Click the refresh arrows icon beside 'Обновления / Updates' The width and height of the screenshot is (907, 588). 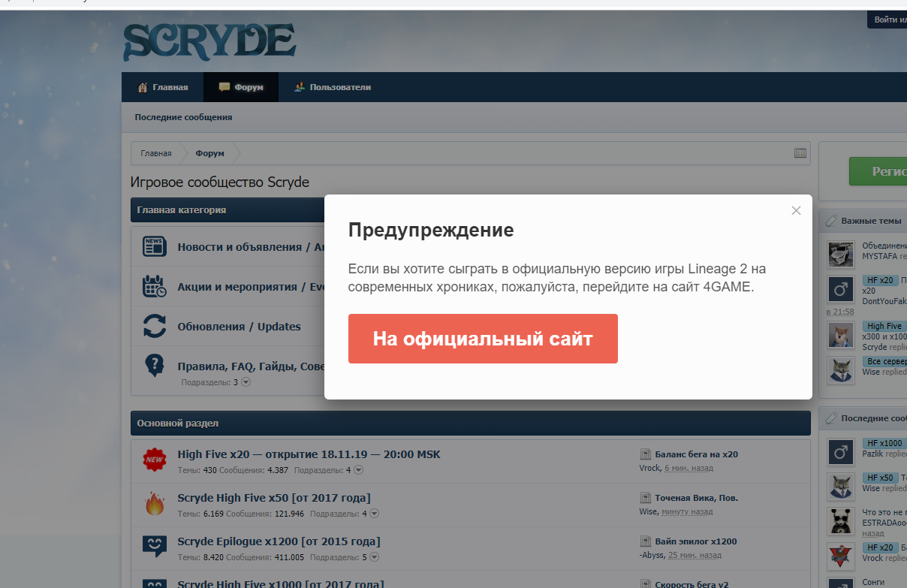click(155, 327)
